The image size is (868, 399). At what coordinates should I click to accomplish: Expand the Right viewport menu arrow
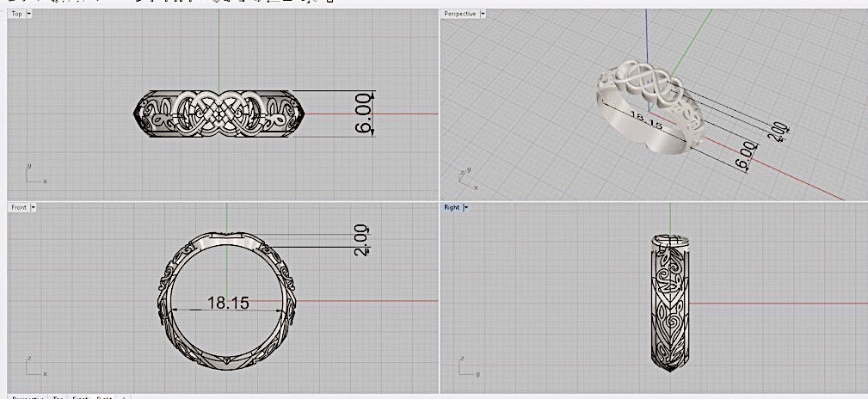(x=465, y=207)
